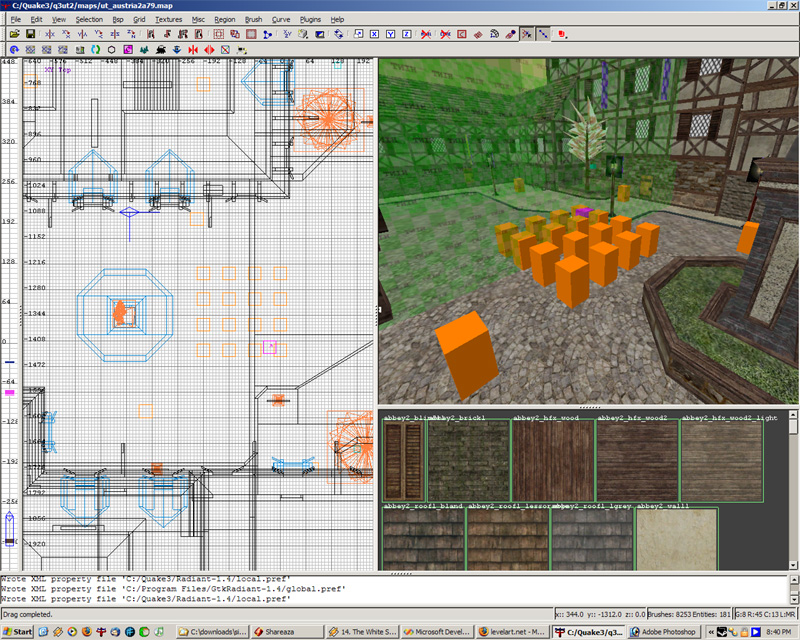Open the C:\downloads folder taskbar window
800x640 pixels.
coord(213,632)
